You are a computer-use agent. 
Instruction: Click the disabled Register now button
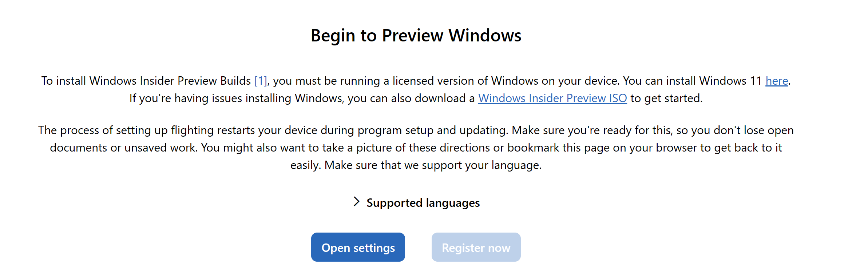476,247
